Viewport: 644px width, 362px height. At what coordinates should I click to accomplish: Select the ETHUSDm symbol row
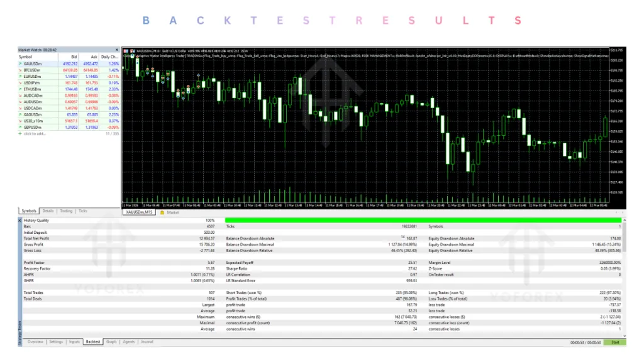(x=69, y=89)
